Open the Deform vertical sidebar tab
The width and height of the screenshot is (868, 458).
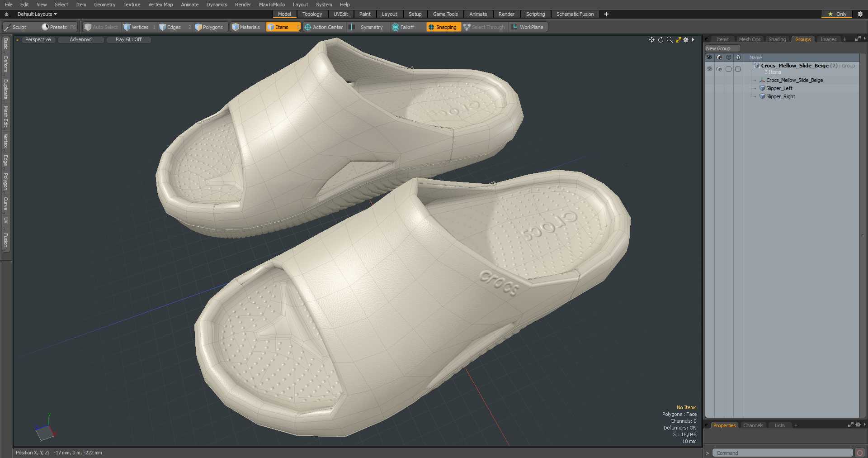tap(6, 64)
